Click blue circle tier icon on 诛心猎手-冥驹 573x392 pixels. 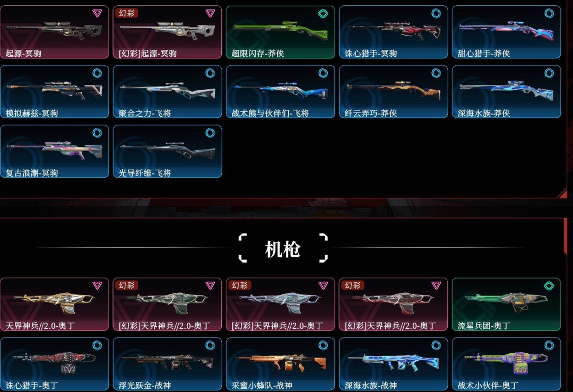click(x=436, y=13)
